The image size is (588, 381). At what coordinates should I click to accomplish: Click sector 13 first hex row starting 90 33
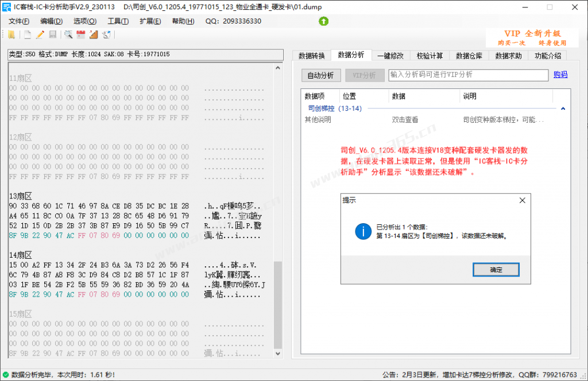click(x=99, y=206)
